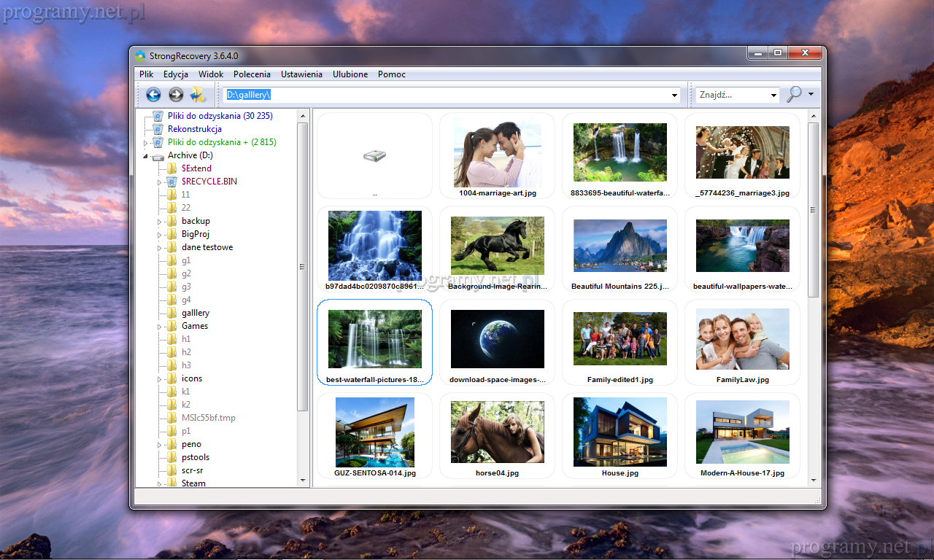Click the folder-up icon in the toolbar

click(198, 95)
